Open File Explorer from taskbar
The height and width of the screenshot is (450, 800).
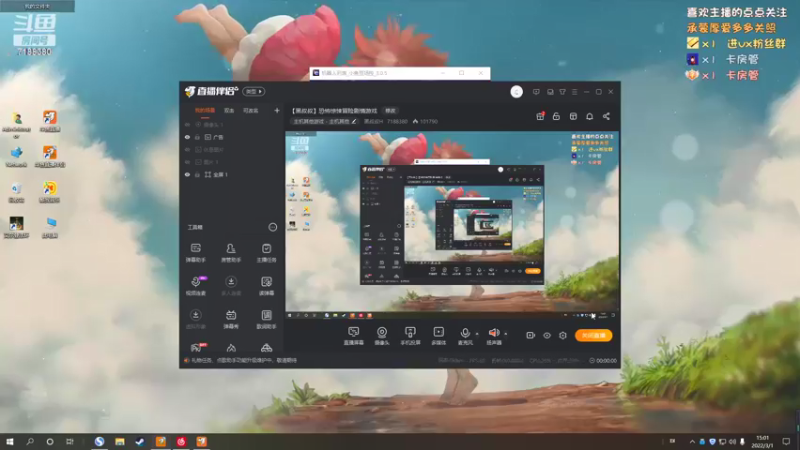(x=120, y=442)
